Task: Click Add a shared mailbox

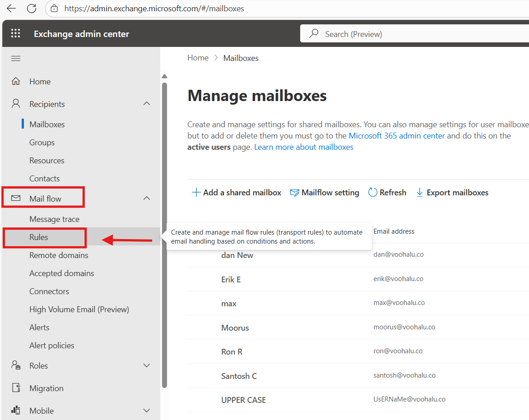Action: 237,193
